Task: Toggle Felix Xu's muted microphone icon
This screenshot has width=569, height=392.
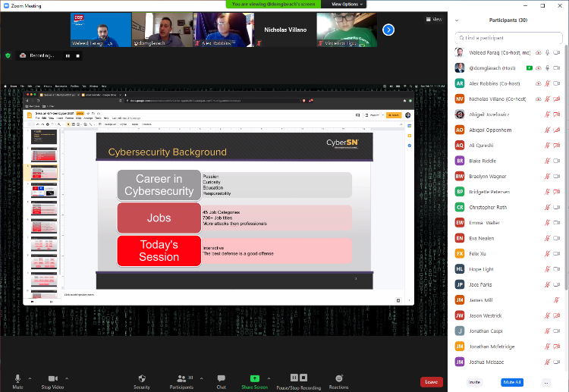Action: pos(547,254)
